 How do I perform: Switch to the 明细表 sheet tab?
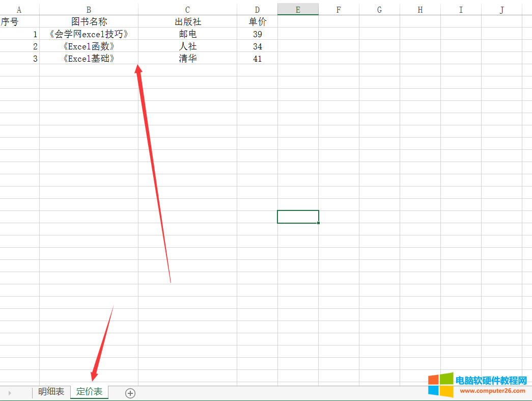point(50,393)
